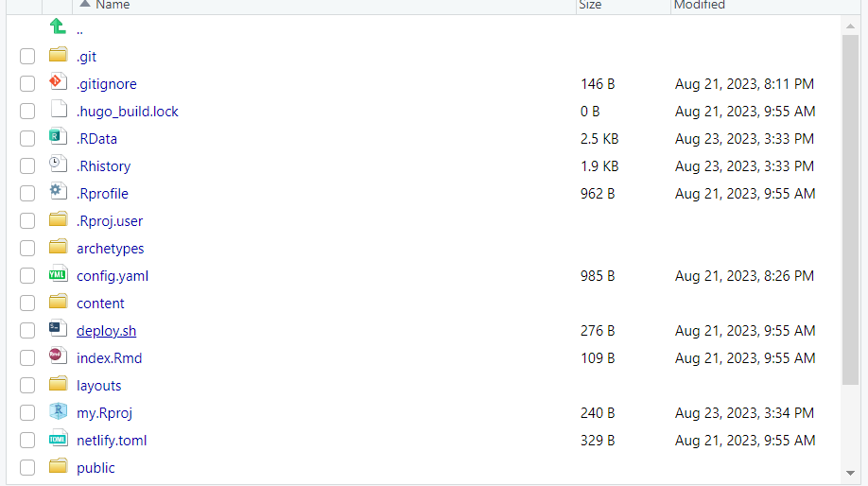
Task: Click the .Rhistory clock file icon
Action: click(58, 165)
